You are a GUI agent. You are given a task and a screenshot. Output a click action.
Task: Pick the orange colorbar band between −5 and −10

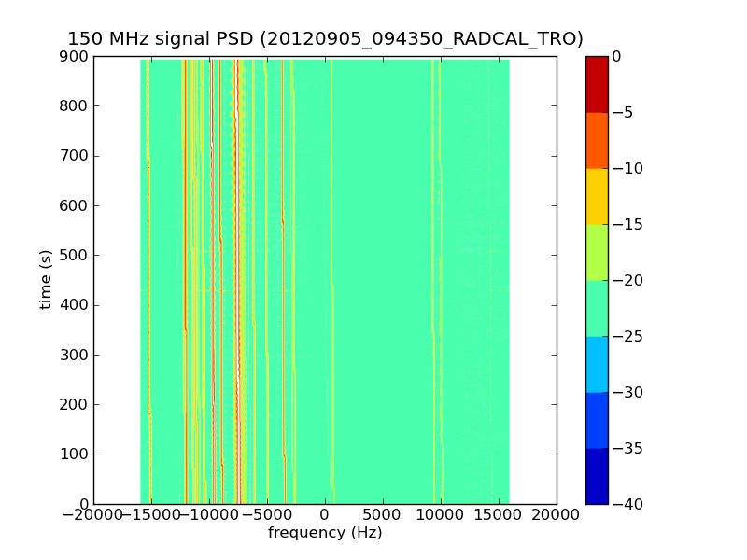[596, 140]
